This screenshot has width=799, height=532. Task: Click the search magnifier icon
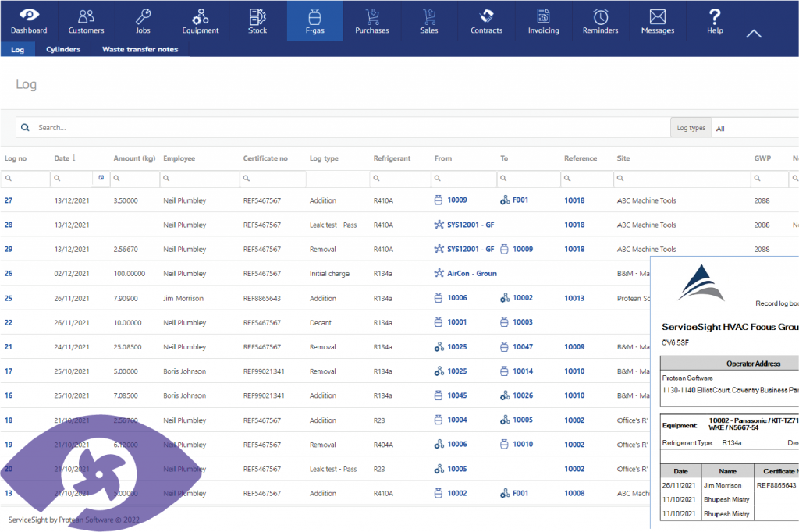[25, 127]
